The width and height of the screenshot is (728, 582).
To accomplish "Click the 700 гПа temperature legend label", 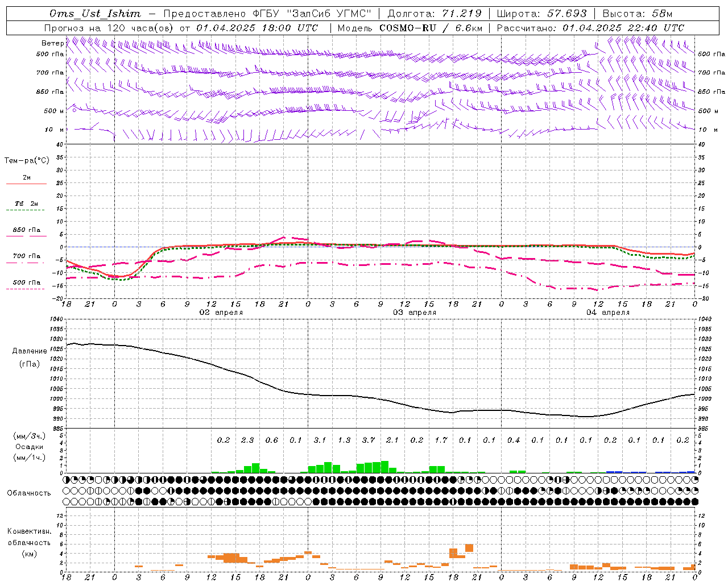I will tap(27, 256).
